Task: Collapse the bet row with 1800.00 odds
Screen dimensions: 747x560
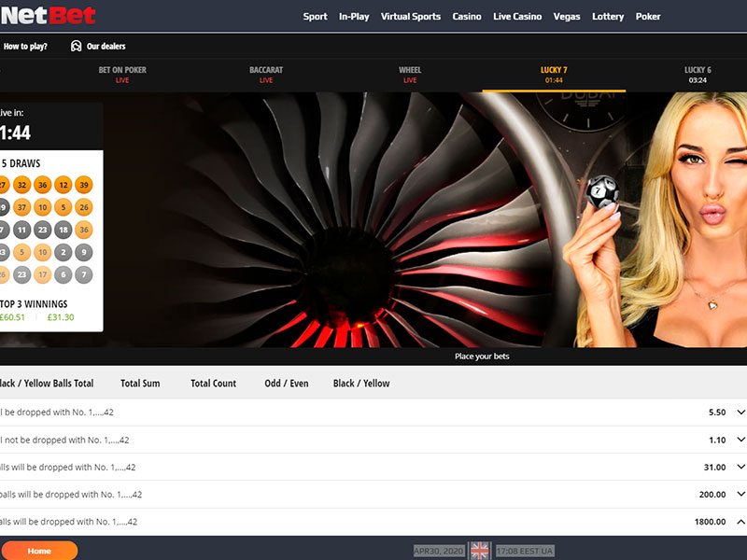Action: (x=740, y=522)
